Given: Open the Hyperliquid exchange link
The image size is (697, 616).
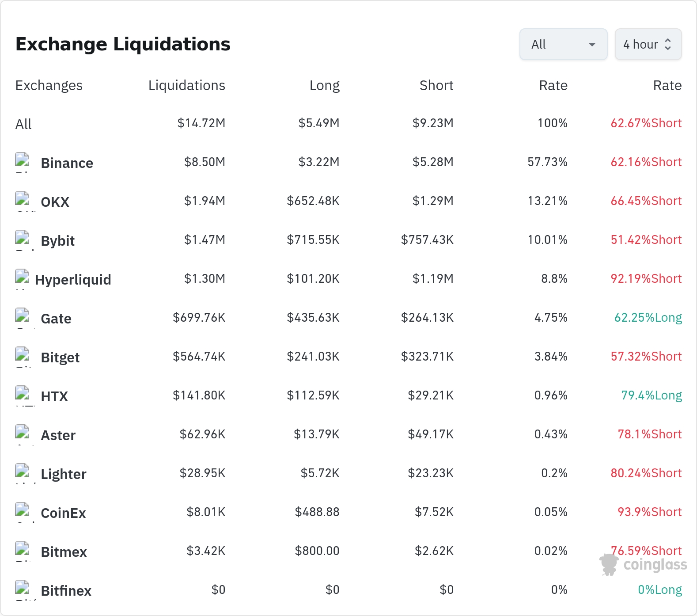Looking at the screenshot, I should (x=73, y=280).
